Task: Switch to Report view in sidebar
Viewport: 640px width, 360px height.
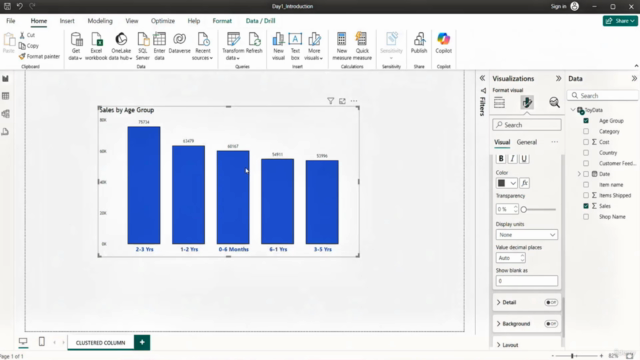Action: coord(6,78)
